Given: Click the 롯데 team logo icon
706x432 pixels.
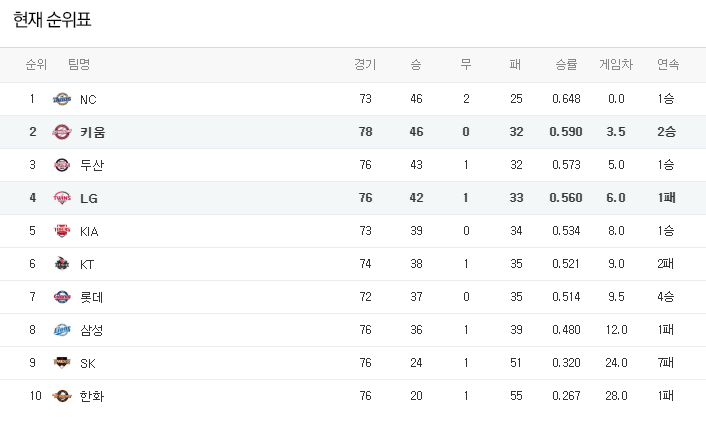Looking at the screenshot, I should [62, 297].
